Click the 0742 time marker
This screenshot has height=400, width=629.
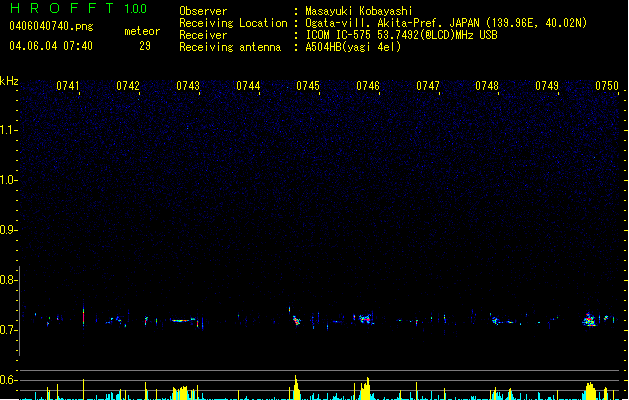128,86
